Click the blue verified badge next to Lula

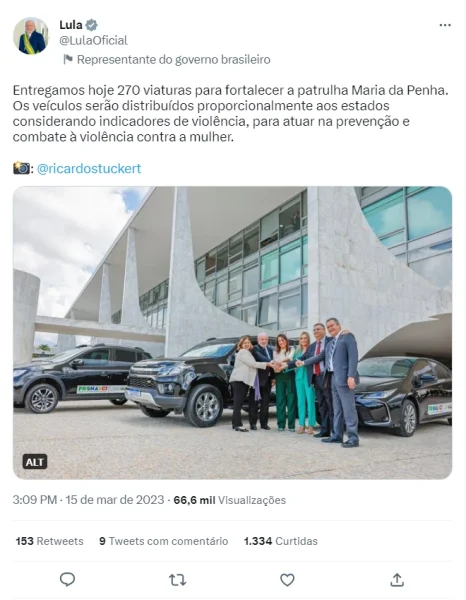pyautogui.click(x=91, y=25)
